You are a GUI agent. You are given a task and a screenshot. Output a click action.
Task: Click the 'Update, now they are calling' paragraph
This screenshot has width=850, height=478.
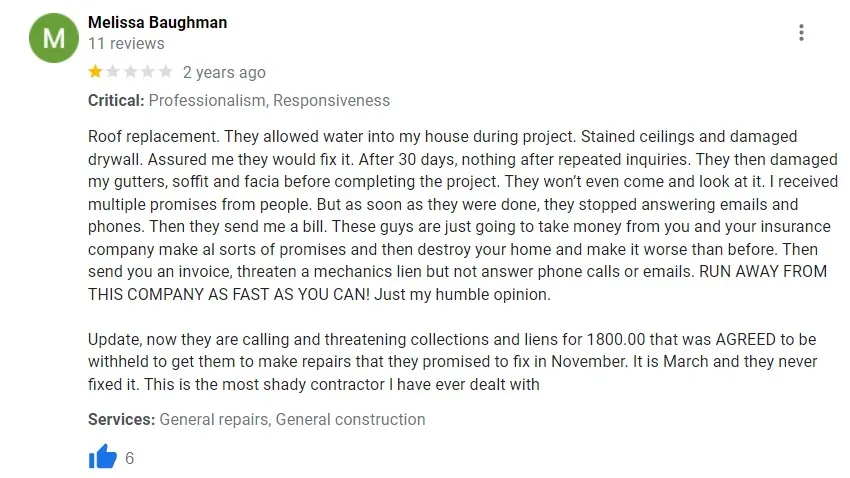coord(453,361)
